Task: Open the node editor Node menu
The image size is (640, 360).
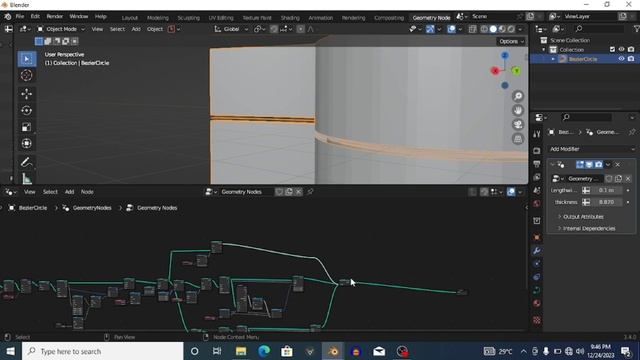Action: coord(87,192)
